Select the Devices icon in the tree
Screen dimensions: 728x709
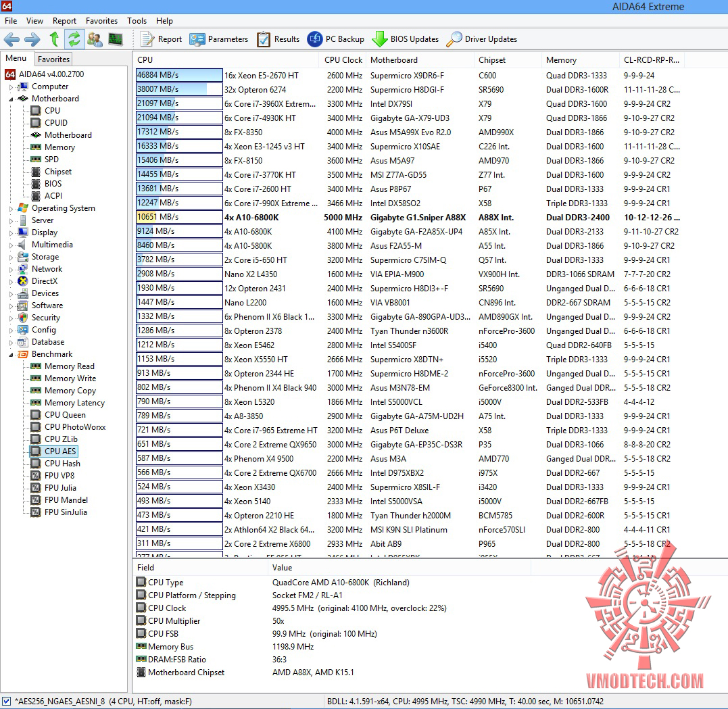(x=23, y=293)
